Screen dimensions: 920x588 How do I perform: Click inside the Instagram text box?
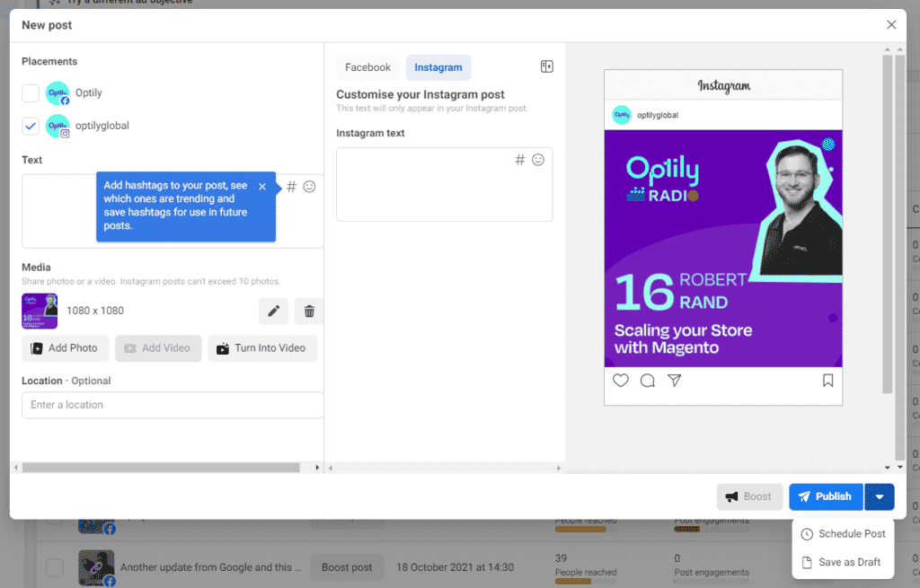point(444,184)
